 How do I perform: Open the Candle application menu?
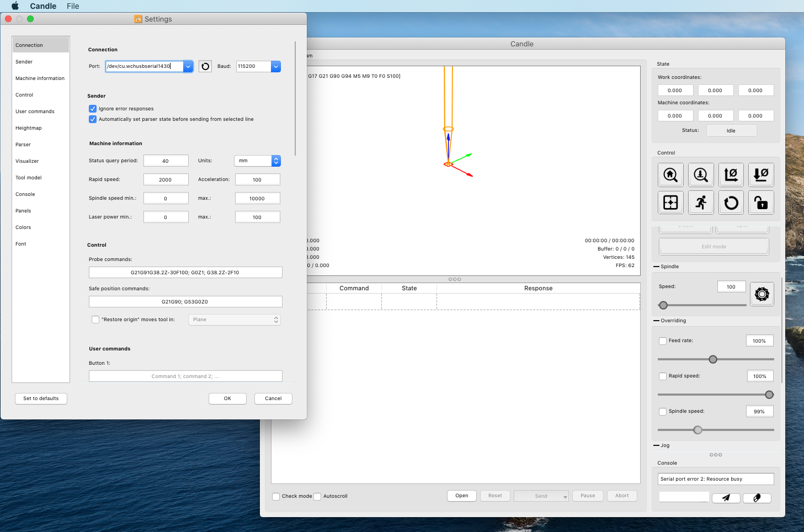43,6
